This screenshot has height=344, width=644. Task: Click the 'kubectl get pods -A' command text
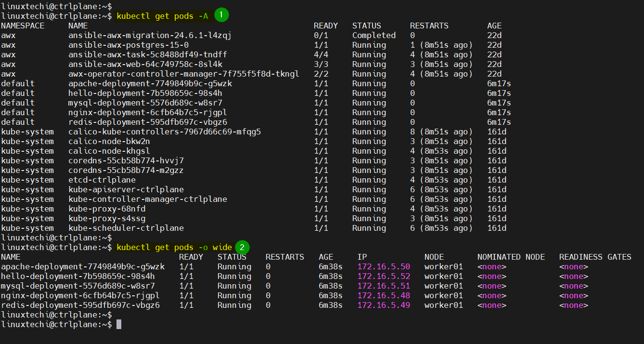click(162, 16)
